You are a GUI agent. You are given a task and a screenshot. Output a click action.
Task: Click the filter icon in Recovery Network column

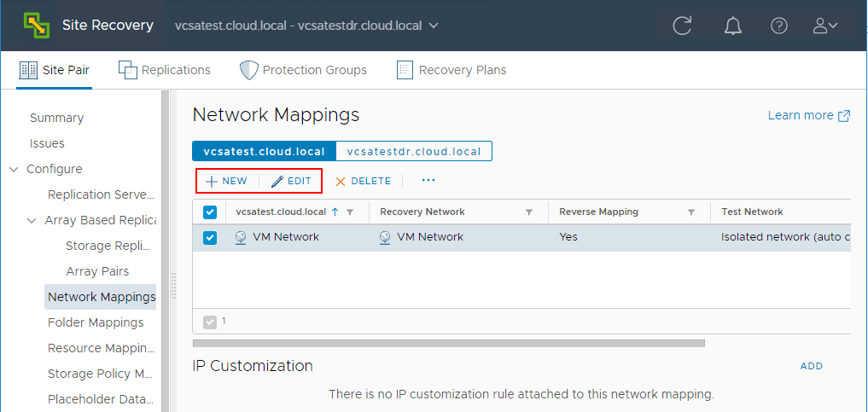click(529, 212)
